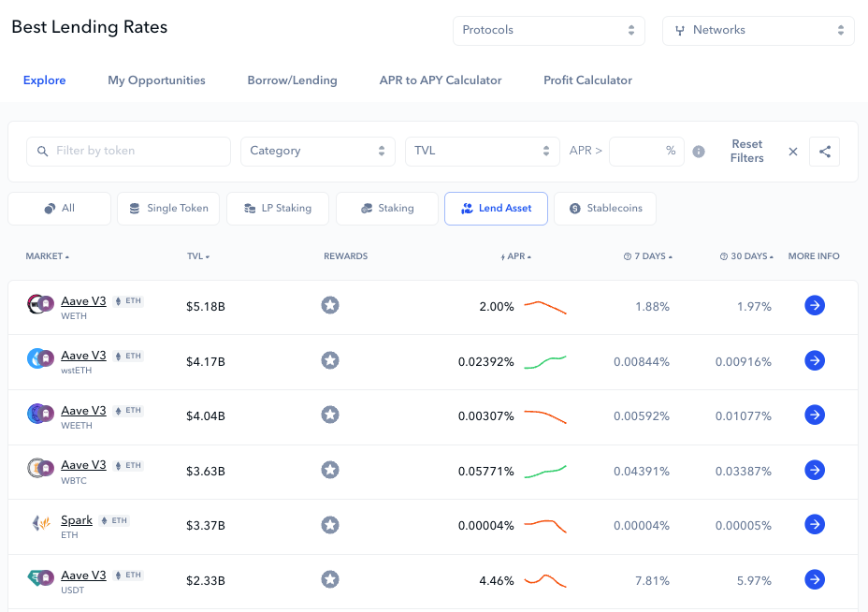Click the WBTC token pair logo
The width and height of the screenshot is (868, 612).
pyautogui.click(x=40, y=468)
